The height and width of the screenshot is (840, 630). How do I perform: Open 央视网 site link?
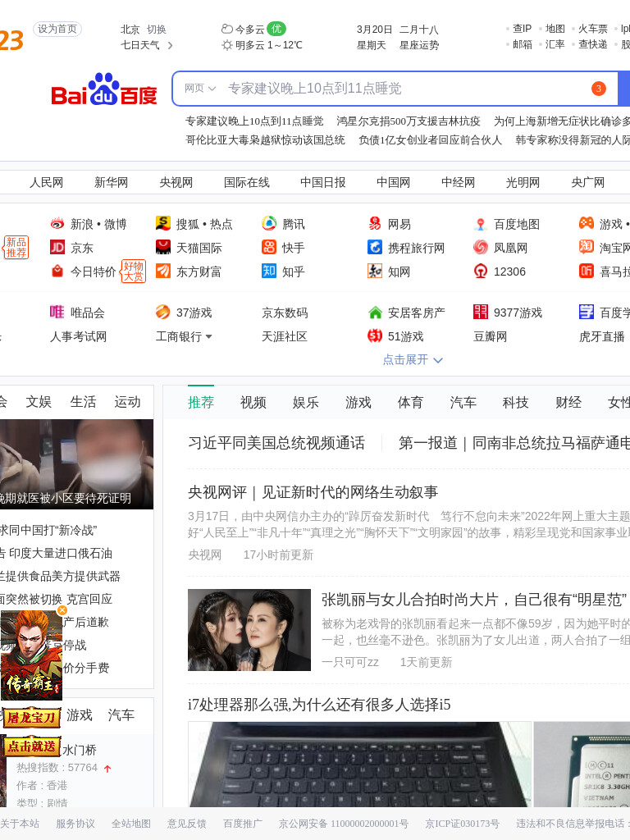(176, 183)
